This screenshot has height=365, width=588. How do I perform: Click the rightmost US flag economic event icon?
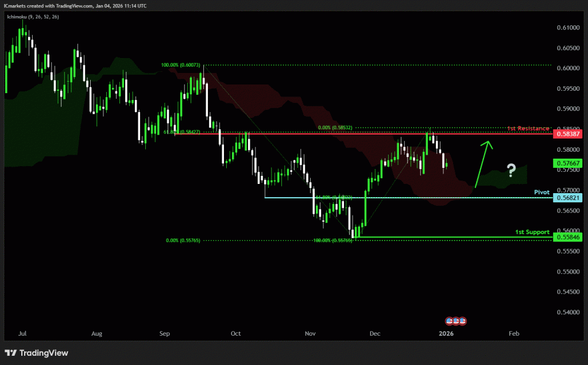click(x=462, y=320)
